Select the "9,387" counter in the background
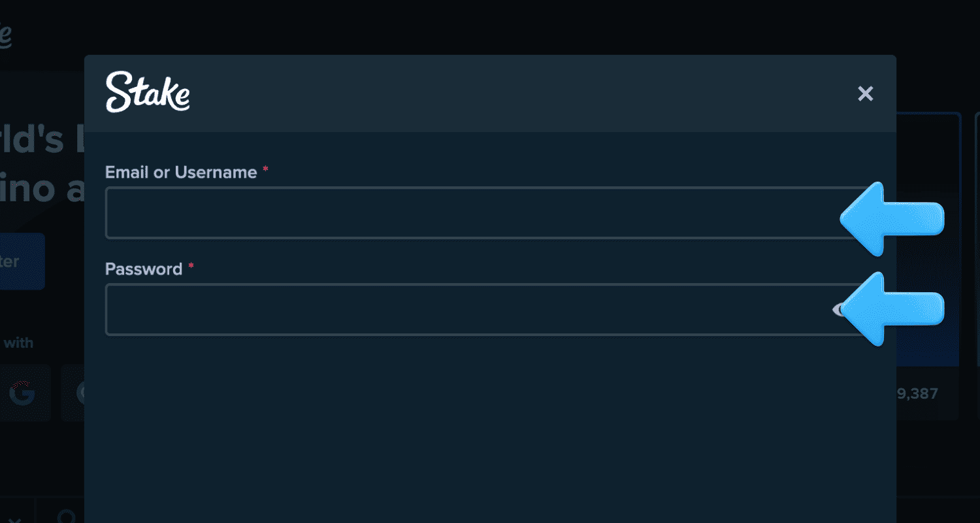This screenshot has width=980, height=523. point(918,394)
